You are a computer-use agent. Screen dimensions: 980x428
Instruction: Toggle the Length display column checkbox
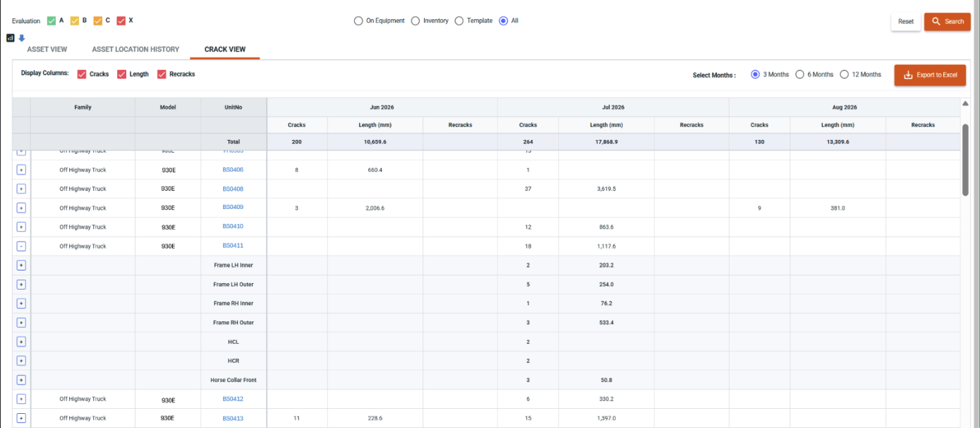[122, 74]
